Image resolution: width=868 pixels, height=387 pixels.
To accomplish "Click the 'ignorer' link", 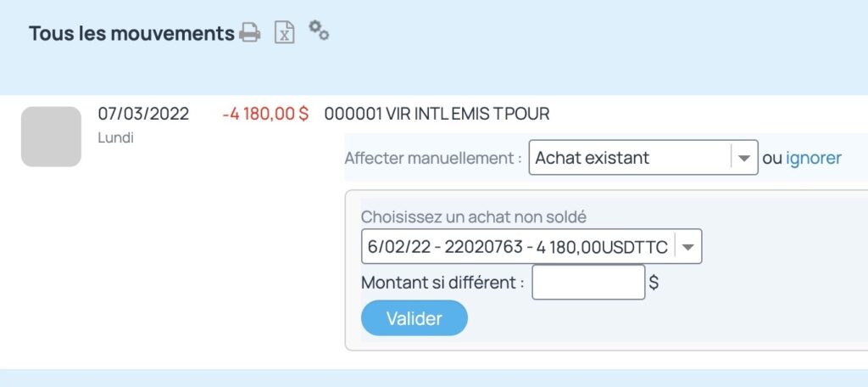I will pos(813,158).
